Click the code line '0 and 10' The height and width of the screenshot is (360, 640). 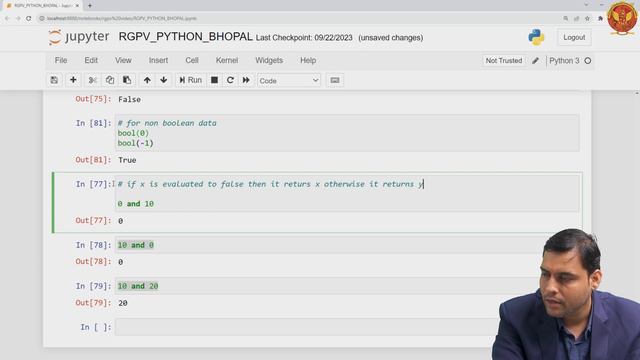[136, 204]
